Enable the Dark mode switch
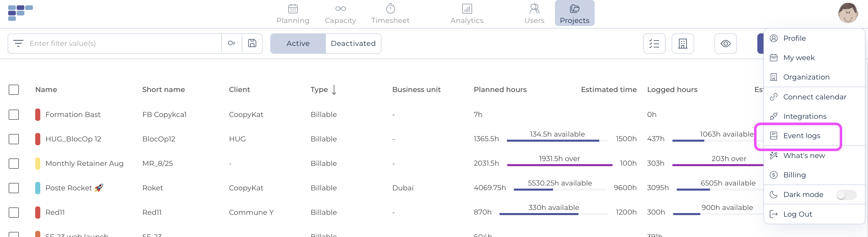This screenshot has height=237, width=868. pyautogui.click(x=845, y=195)
